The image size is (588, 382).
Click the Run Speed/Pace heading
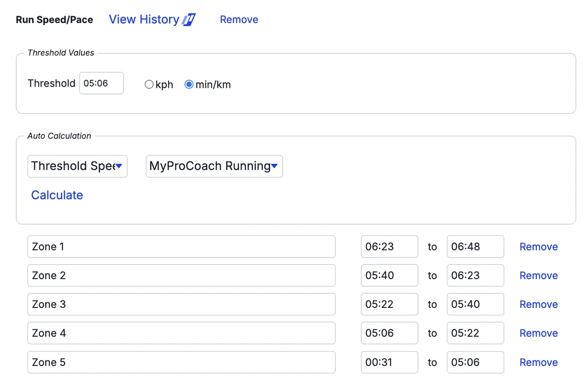point(54,20)
